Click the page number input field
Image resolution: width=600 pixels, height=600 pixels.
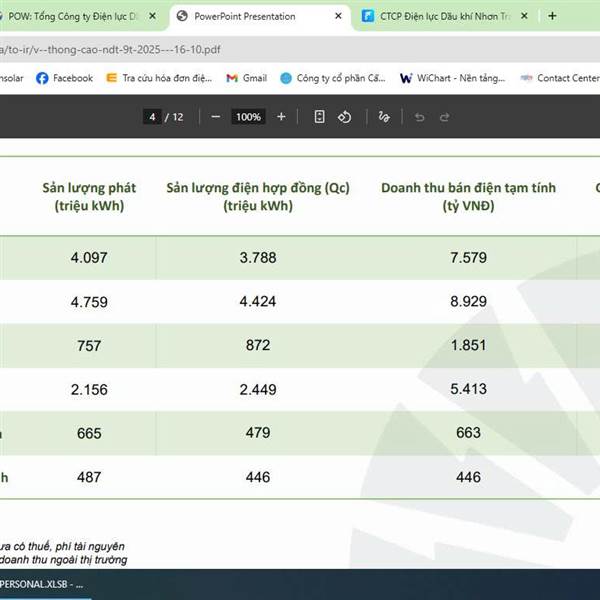(153, 117)
